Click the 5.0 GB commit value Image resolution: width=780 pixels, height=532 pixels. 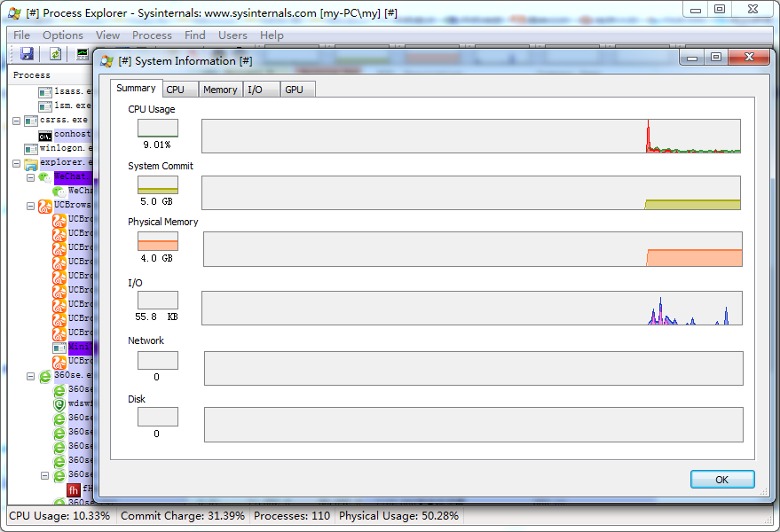(x=156, y=201)
